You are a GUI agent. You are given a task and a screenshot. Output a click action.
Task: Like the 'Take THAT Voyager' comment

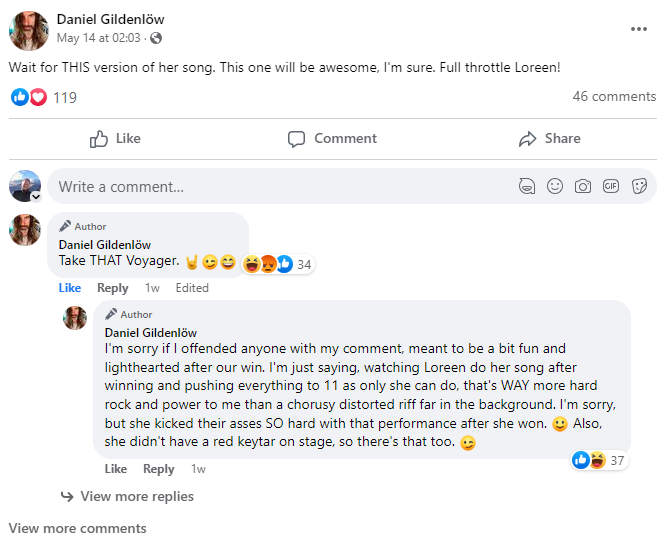[70, 288]
